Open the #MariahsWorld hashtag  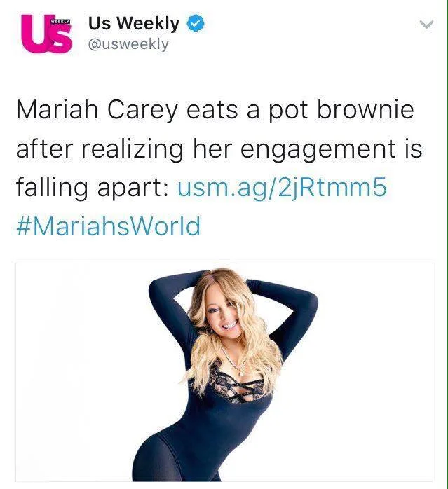[x=108, y=226]
